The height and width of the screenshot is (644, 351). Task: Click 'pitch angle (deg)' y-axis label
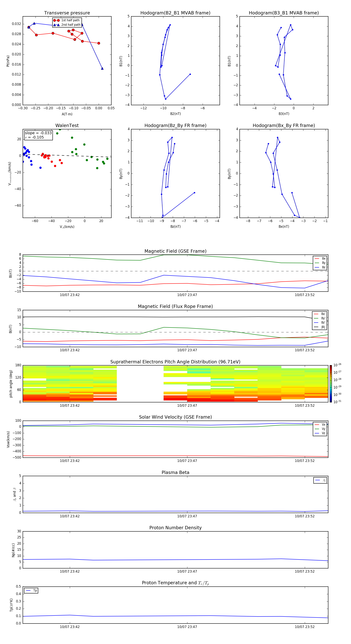pyautogui.click(x=11, y=384)
